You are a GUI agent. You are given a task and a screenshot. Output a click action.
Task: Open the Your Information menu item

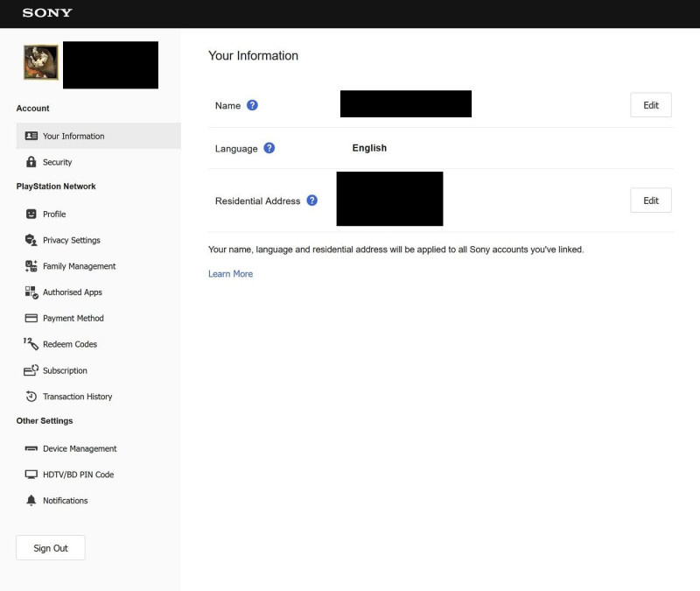(x=99, y=136)
